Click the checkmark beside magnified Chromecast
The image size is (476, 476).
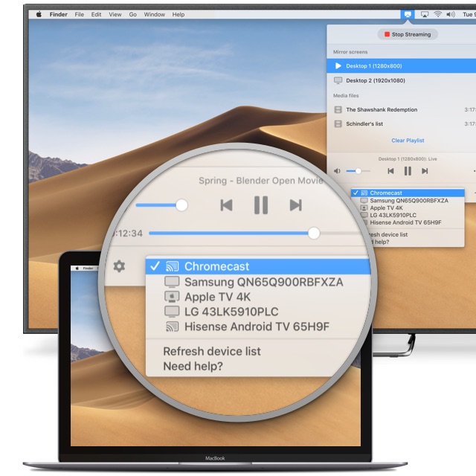(x=155, y=266)
